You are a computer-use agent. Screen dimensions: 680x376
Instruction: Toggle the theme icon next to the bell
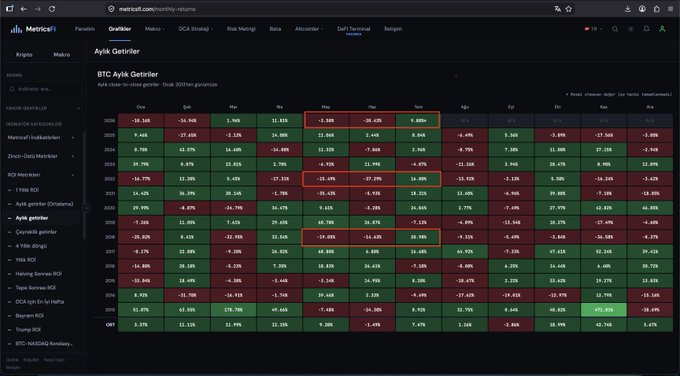point(631,29)
